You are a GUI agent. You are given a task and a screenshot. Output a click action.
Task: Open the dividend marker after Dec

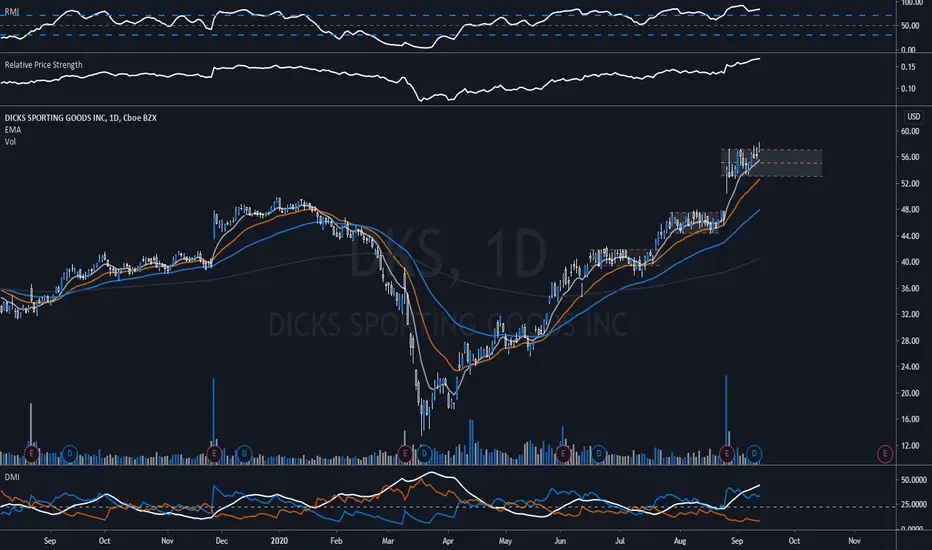coord(244,454)
